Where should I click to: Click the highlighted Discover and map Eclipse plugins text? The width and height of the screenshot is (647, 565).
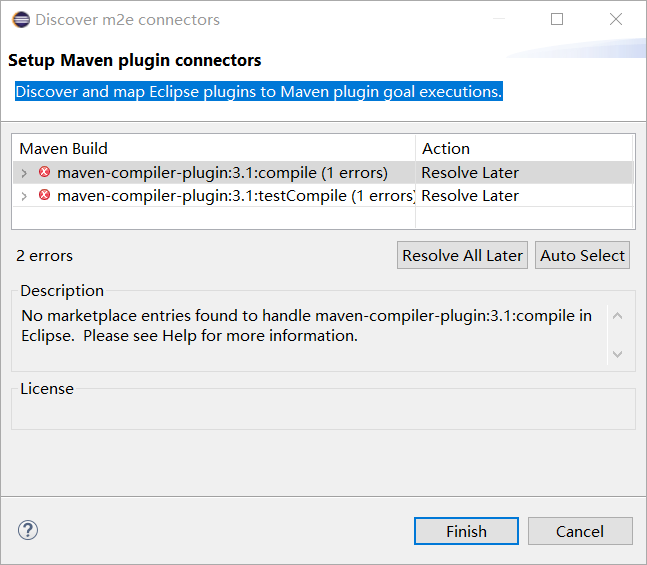click(x=259, y=91)
